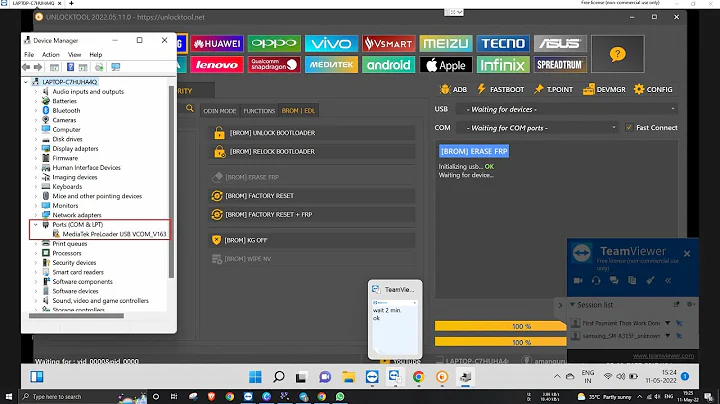Select the Qualcomm Snapdragon tile

tap(274, 65)
